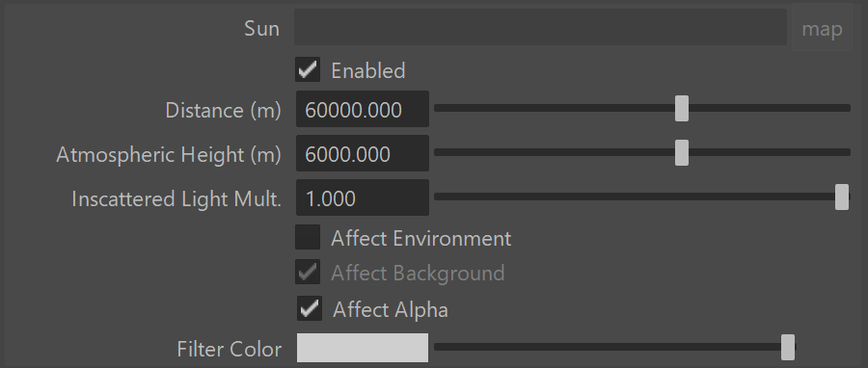Click the Atmospheric Height value field
Image resolution: width=868 pixels, height=368 pixels.
[363, 153]
